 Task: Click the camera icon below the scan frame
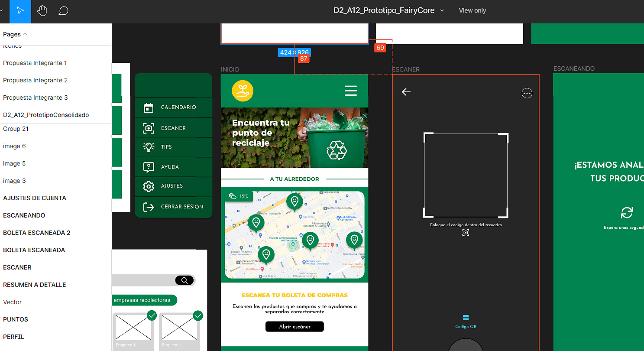click(465, 232)
